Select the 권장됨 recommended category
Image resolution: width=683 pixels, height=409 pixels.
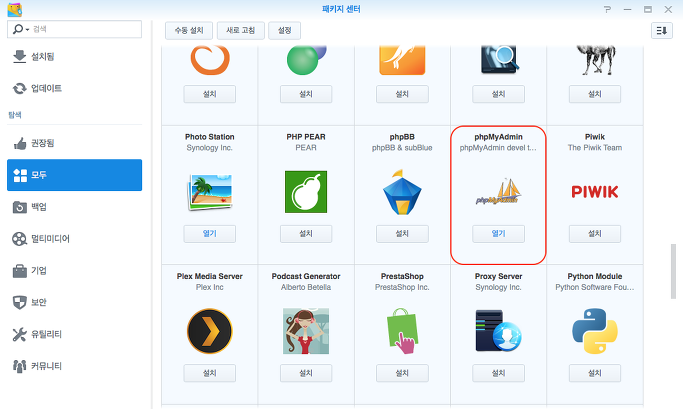pyautogui.click(x=74, y=143)
